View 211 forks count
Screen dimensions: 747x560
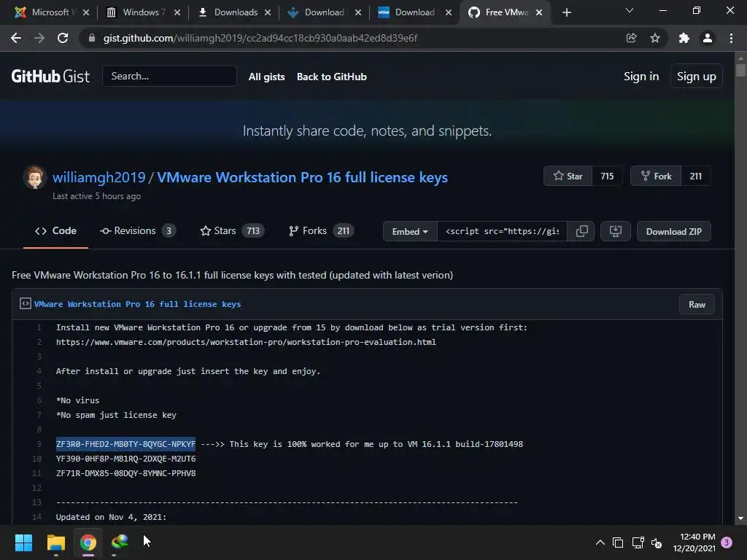pyautogui.click(x=695, y=176)
